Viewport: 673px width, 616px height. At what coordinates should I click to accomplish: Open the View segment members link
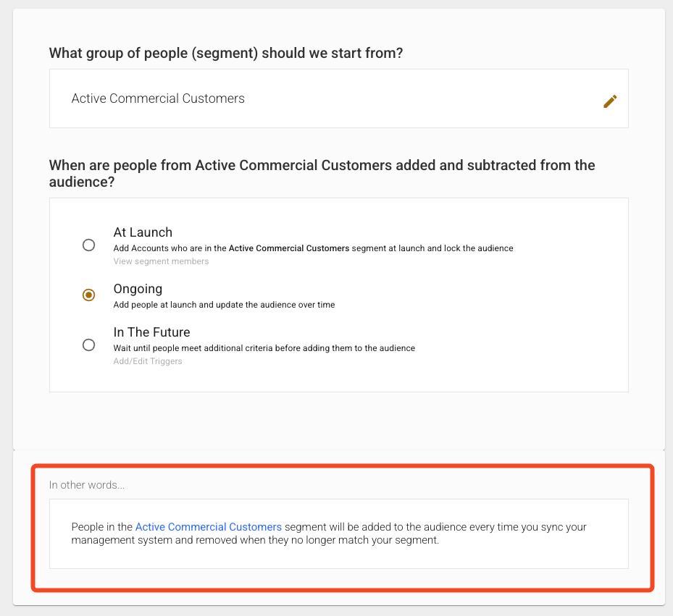coord(161,261)
